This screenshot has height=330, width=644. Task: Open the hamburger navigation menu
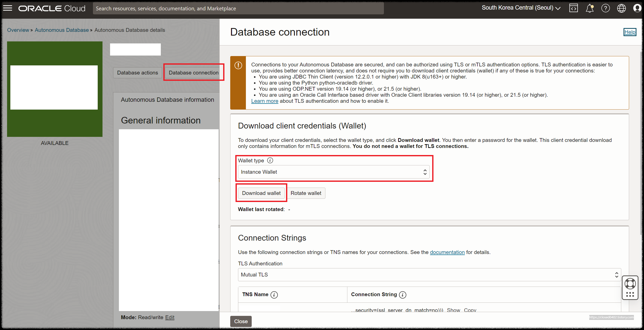[8, 8]
